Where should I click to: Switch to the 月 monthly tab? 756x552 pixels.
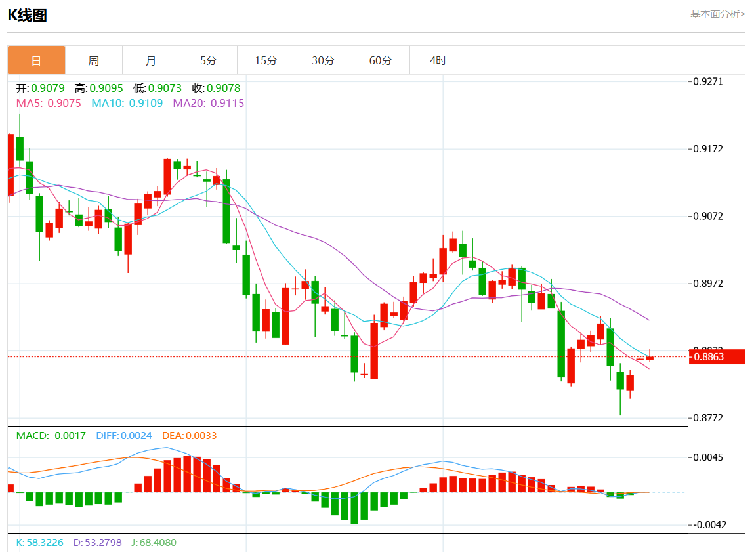point(151,60)
